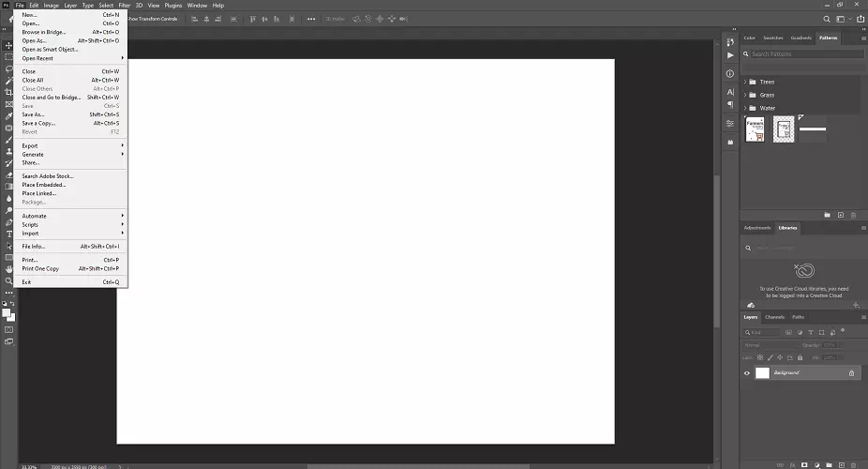
Task: Select the Lasso tool
Action: pyautogui.click(x=8, y=69)
